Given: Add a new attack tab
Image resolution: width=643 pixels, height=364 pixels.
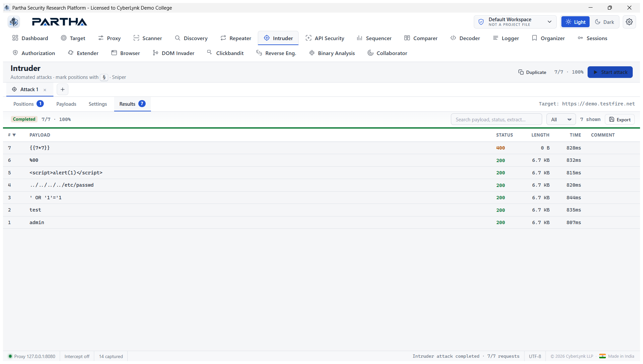Looking at the screenshot, I should [x=62, y=90].
